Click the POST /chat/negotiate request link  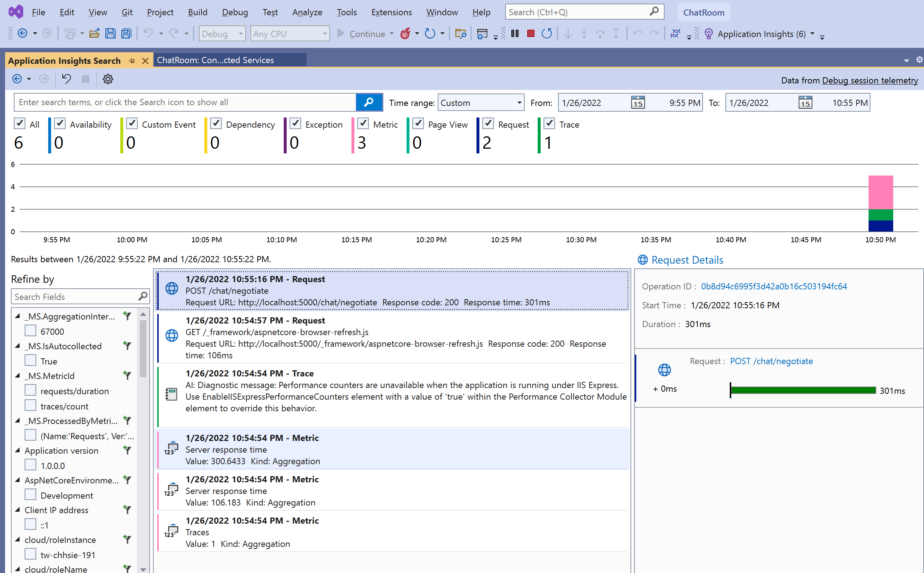coord(771,361)
